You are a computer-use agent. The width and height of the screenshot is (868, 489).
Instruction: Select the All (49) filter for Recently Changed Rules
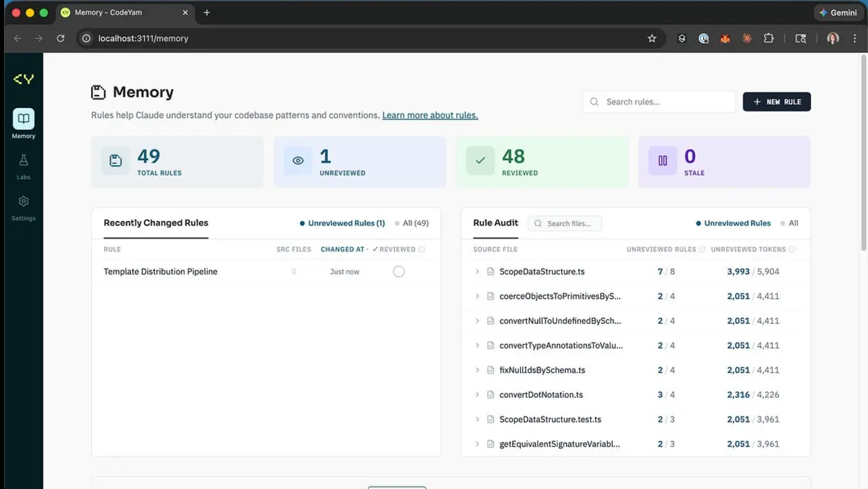tap(417, 223)
